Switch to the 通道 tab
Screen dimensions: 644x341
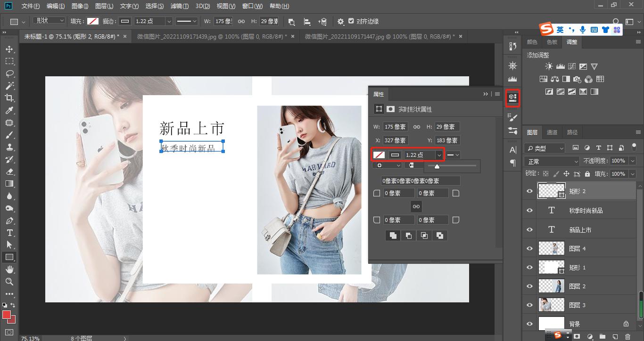(552, 132)
